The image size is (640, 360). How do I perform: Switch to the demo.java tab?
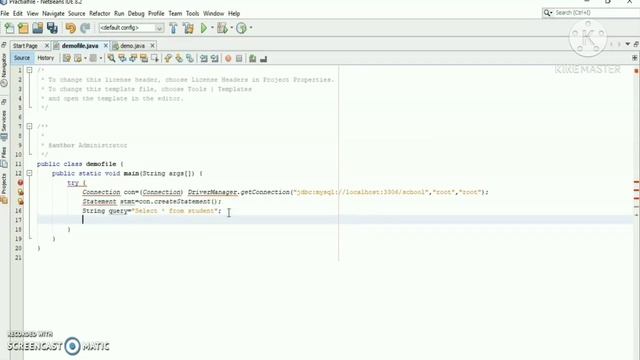[132, 46]
